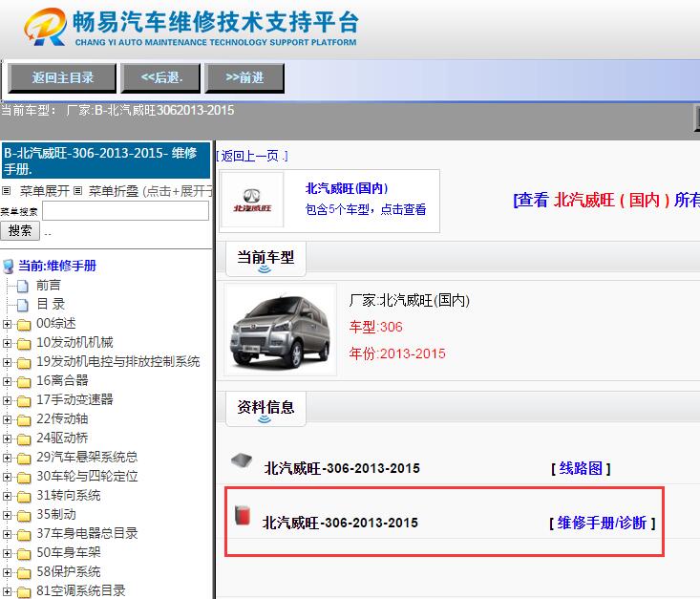Click the 北汽威旺 brand logo thumbnail
This screenshot has width=700, height=599.
[x=252, y=200]
